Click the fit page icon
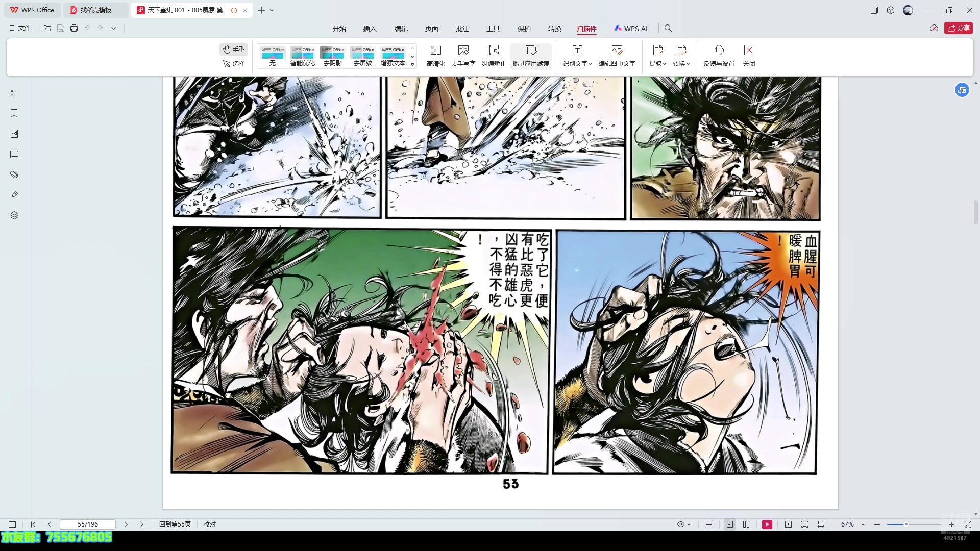Screen dimensions: 980x551 (x=805, y=524)
